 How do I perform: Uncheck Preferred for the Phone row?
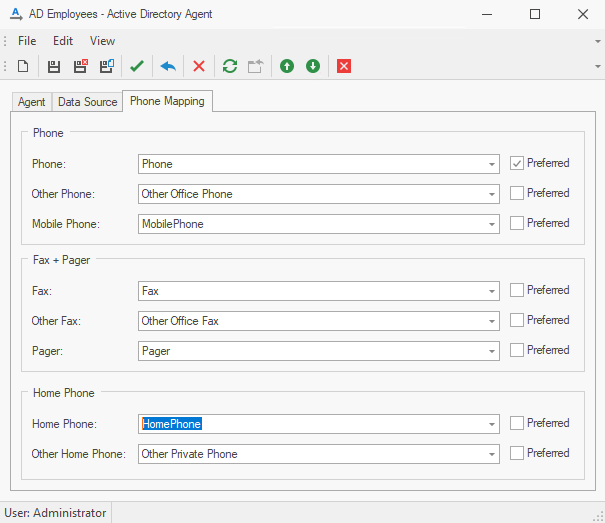(x=517, y=163)
